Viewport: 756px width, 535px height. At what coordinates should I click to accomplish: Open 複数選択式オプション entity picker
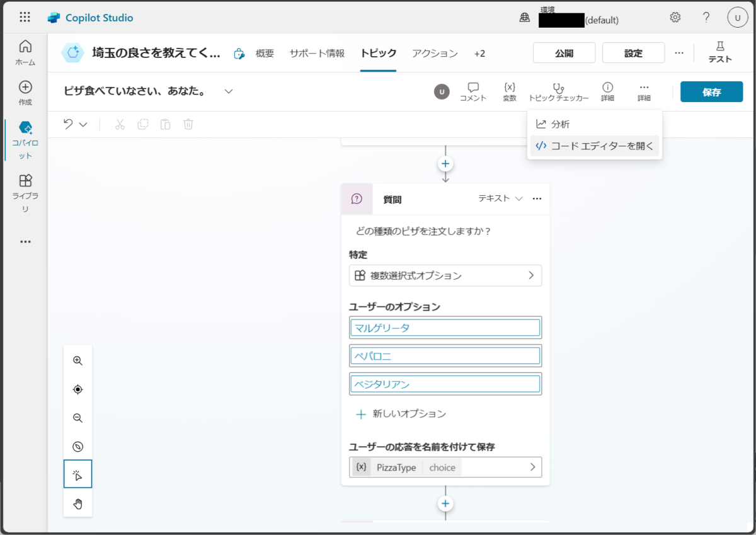click(x=445, y=275)
